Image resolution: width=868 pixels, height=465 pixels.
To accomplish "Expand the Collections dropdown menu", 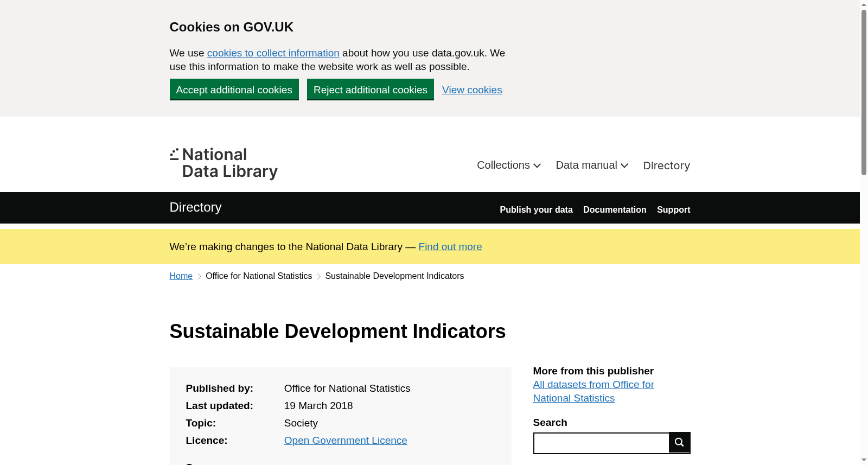I will point(509,165).
